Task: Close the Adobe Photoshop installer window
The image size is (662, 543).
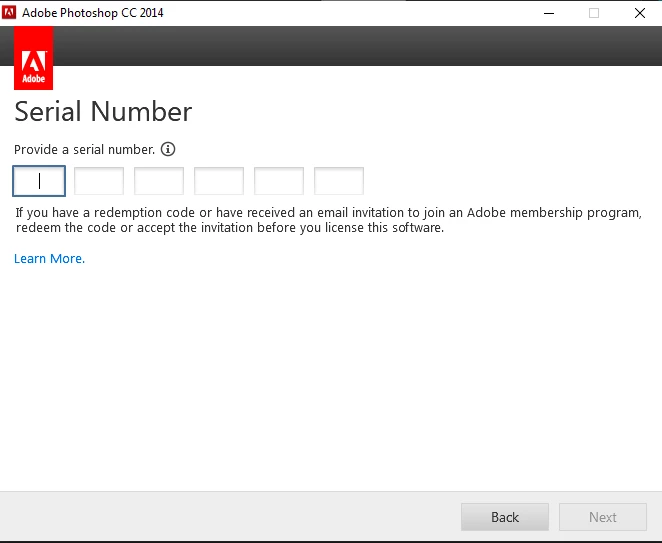Action: pos(640,13)
